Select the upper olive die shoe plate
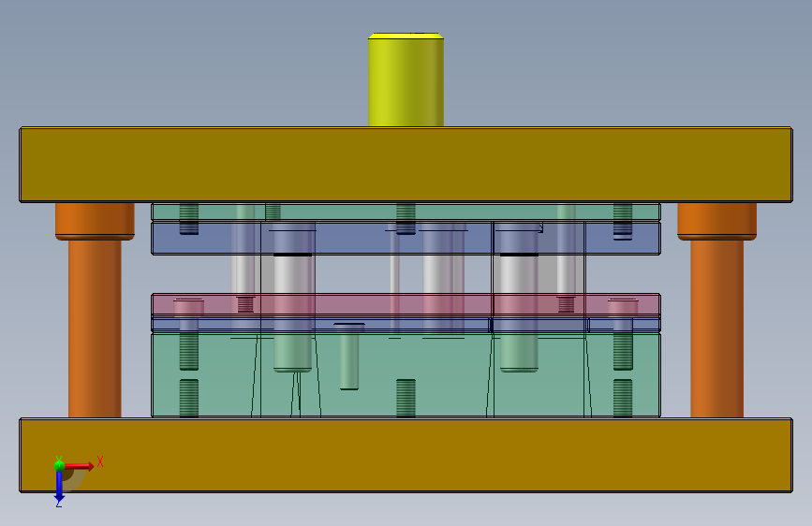This screenshot has width=812, height=526. (x=406, y=164)
